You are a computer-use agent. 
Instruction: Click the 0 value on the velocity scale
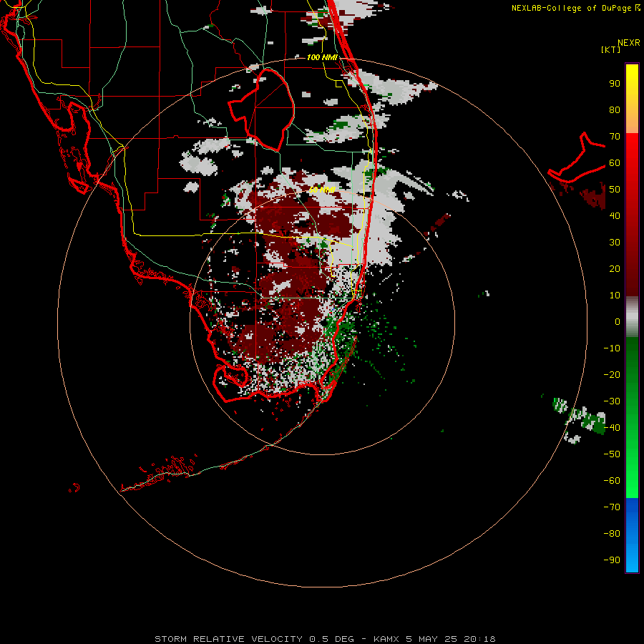pyautogui.click(x=618, y=322)
